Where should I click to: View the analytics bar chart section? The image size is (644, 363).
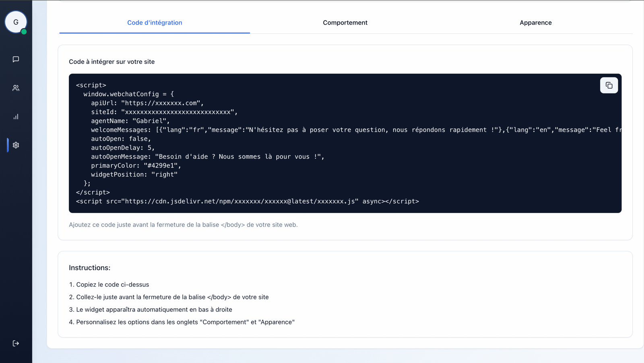tap(16, 117)
